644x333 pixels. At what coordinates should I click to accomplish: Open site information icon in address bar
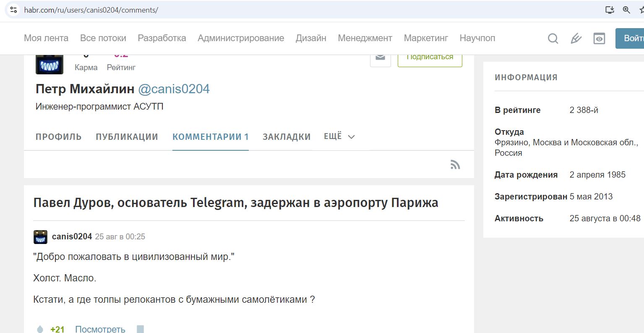click(x=13, y=10)
